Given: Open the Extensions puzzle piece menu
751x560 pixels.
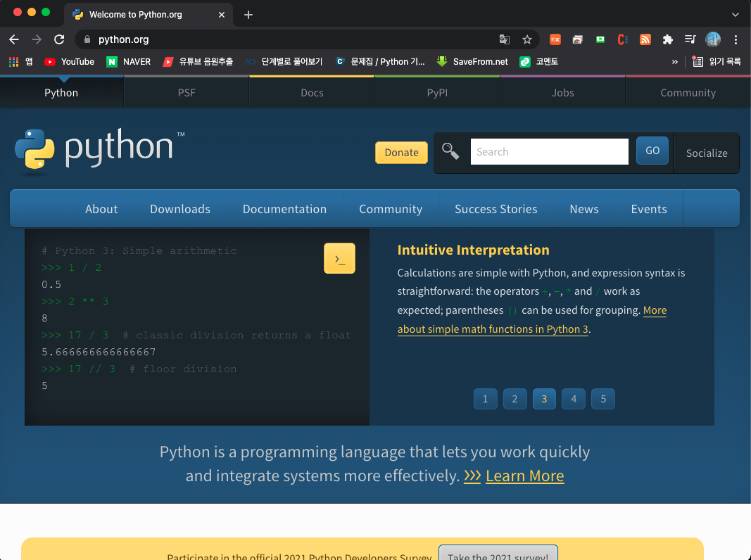Looking at the screenshot, I should click(x=668, y=39).
